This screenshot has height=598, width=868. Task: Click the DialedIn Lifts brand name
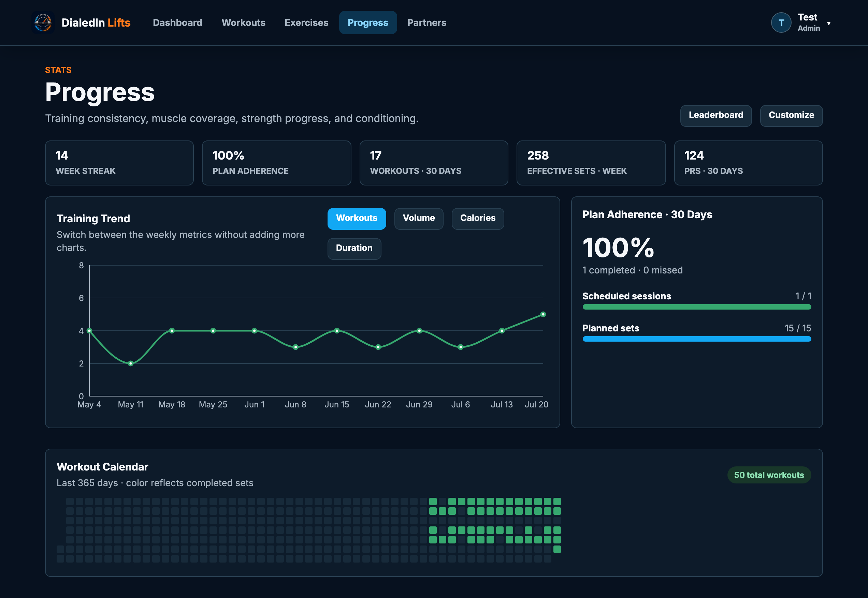click(x=96, y=23)
